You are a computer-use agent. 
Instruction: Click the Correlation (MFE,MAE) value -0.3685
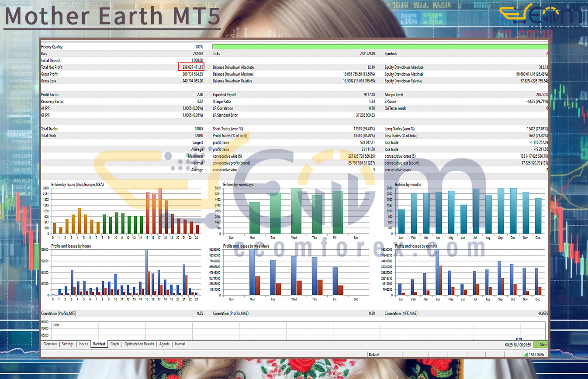(x=542, y=314)
